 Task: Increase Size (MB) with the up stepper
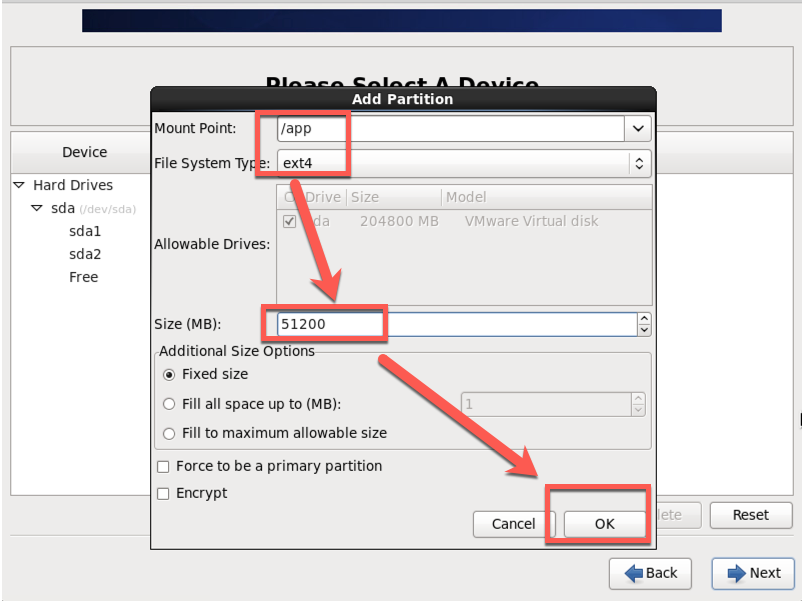point(644,319)
